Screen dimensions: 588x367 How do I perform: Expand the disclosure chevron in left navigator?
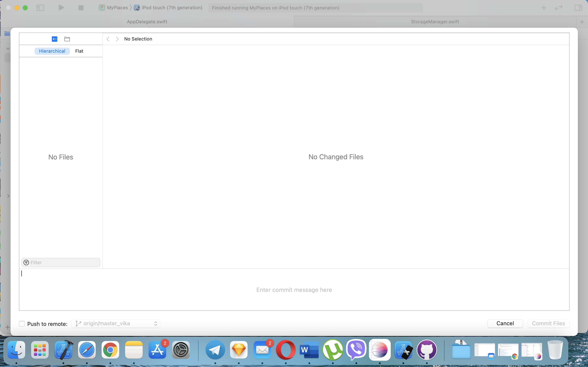tap(8, 196)
